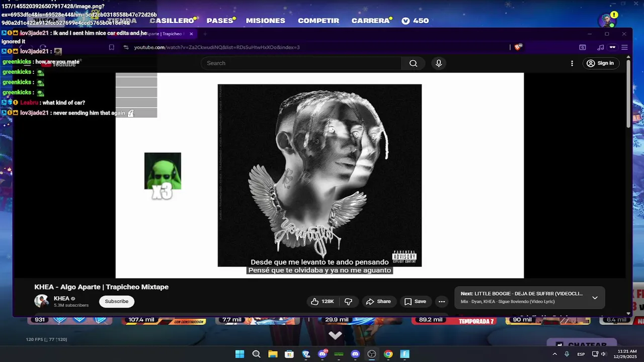Click the 450 V-Bucks balance

(415, 21)
